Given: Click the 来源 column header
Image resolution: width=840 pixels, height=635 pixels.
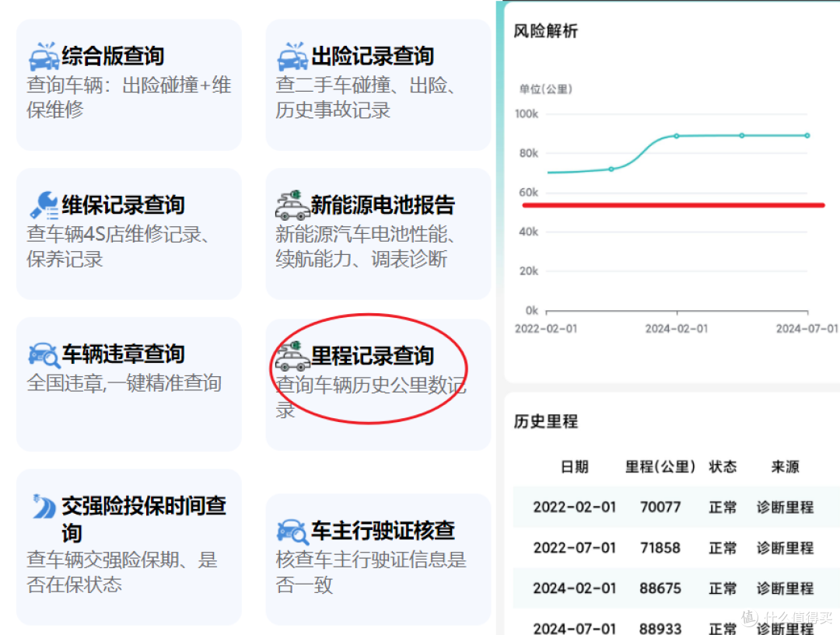Looking at the screenshot, I should pyautogui.click(x=786, y=467).
